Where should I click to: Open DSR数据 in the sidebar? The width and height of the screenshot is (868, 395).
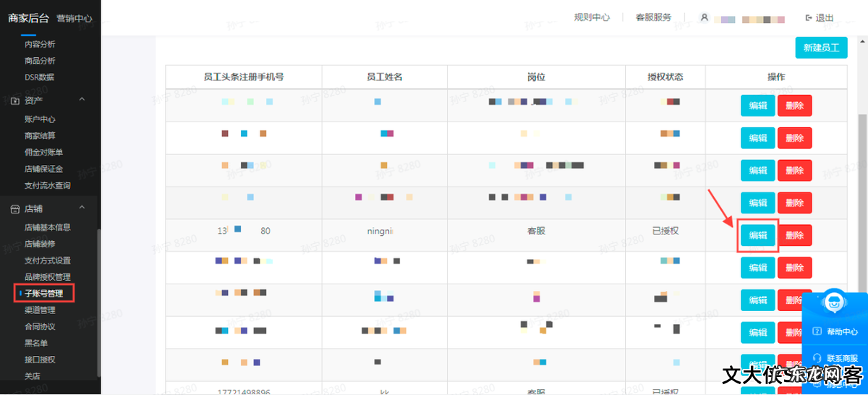(39, 77)
